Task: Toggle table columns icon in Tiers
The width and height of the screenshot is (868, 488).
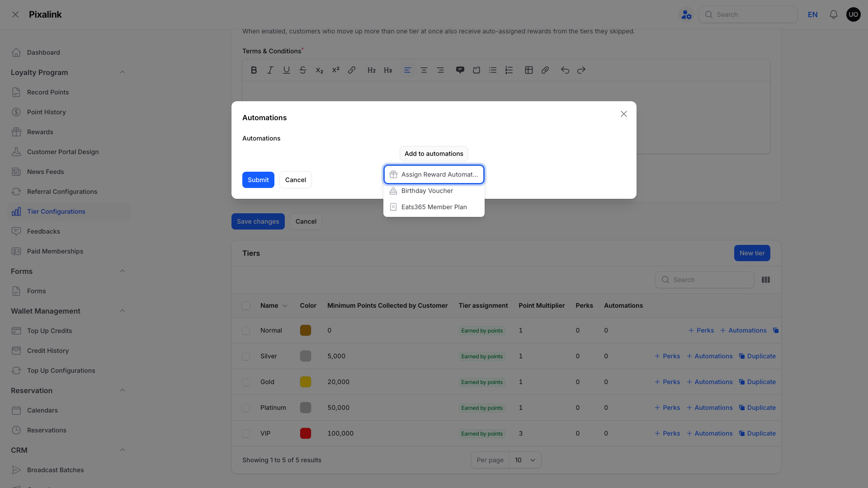Action: (765, 280)
